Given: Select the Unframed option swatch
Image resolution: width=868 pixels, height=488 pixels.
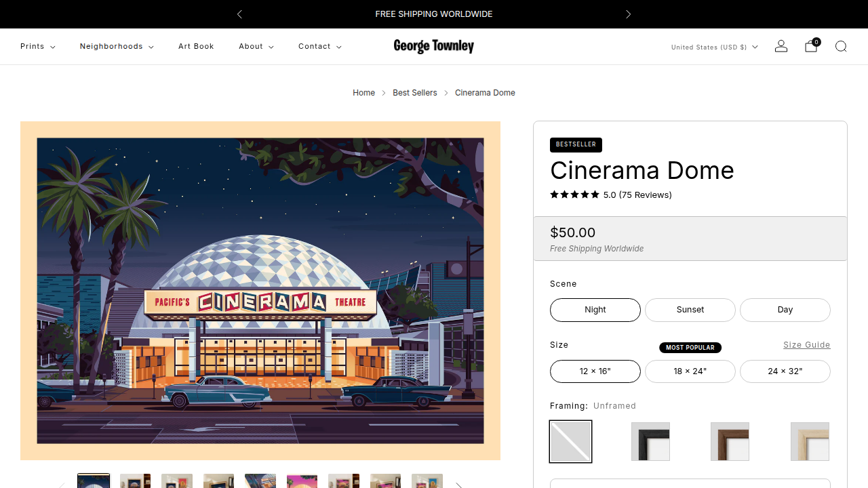Looking at the screenshot, I should click(x=570, y=441).
